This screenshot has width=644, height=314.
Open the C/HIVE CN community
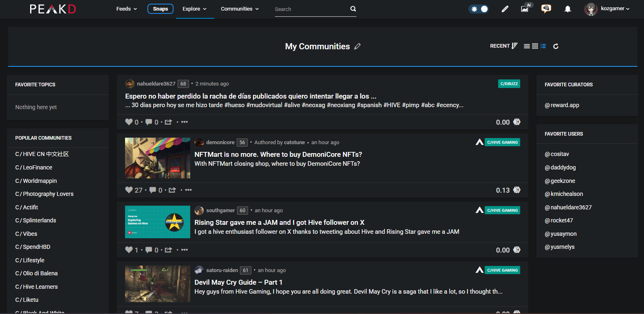(x=42, y=154)
